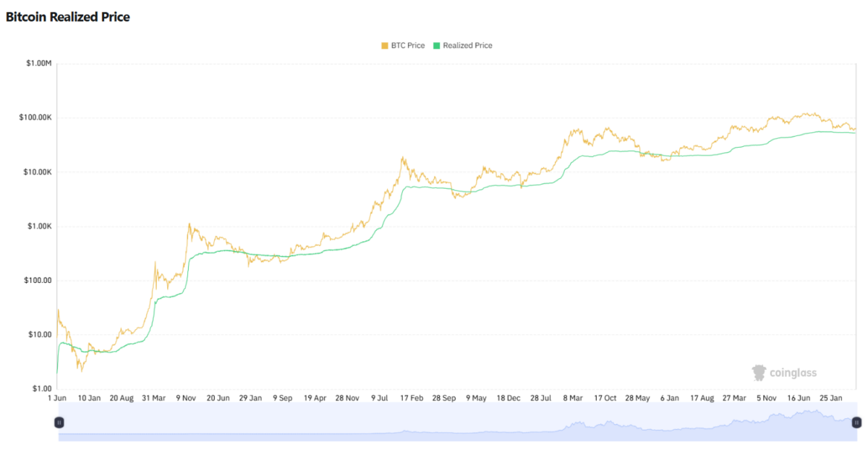Click the 29 Jan x-axis date
The height and width of the screenshot is (453, 868).
pyautogui.click(x=250, y=398)
